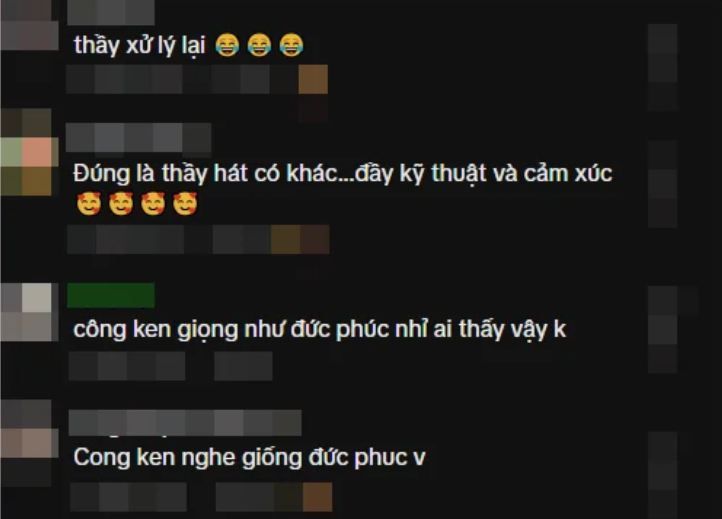Like the "thầy xử lý lại" comment
The width and height of the screenshot is (722, 519).
tap(663, 67)
